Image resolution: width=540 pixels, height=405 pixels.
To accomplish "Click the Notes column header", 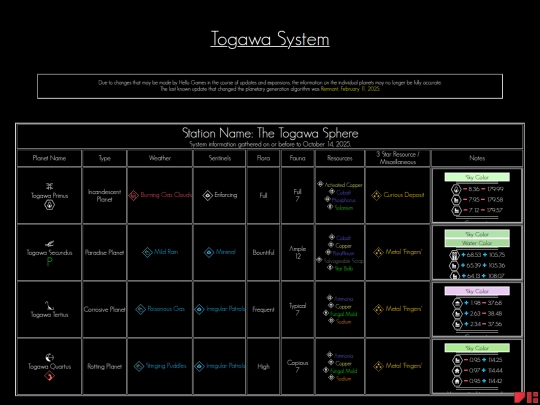I will pyautogui.click(x=477, y=158).
